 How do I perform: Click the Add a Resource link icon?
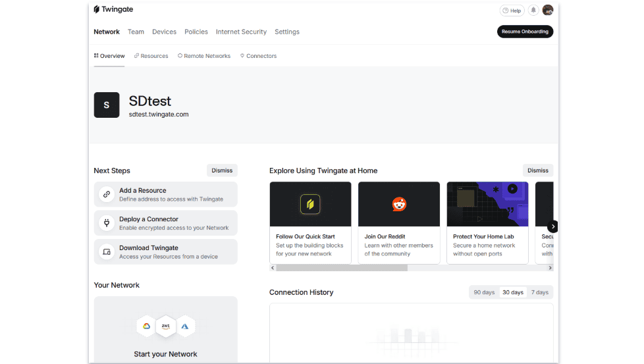[x=107, y=195]
